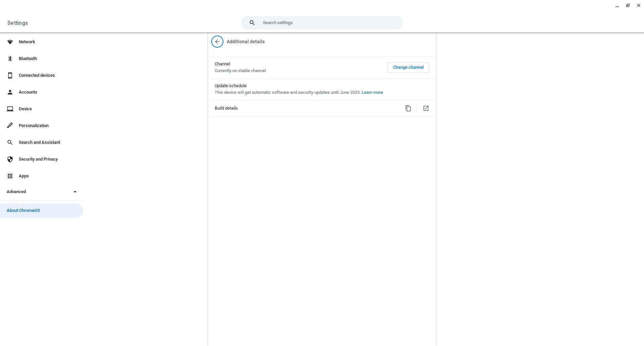644x346 pixels.
Task: Select Accounts in sidebar
Action: [42, 92]
